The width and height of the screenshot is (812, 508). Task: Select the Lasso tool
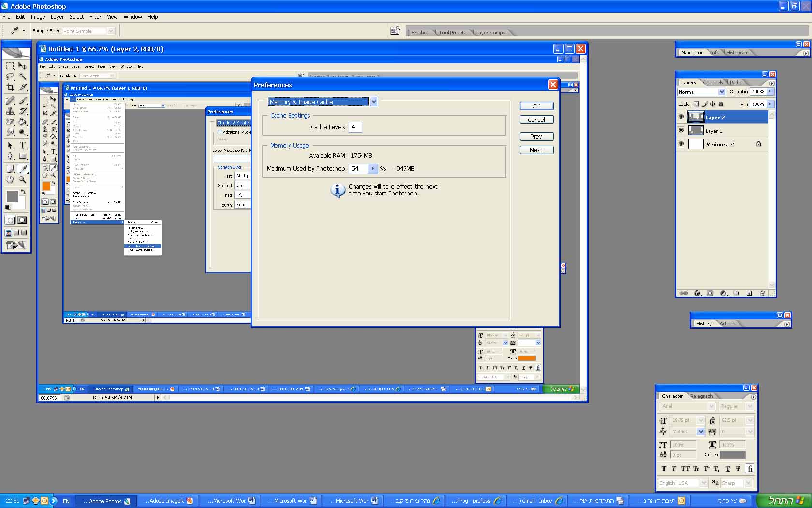(10, 76)
